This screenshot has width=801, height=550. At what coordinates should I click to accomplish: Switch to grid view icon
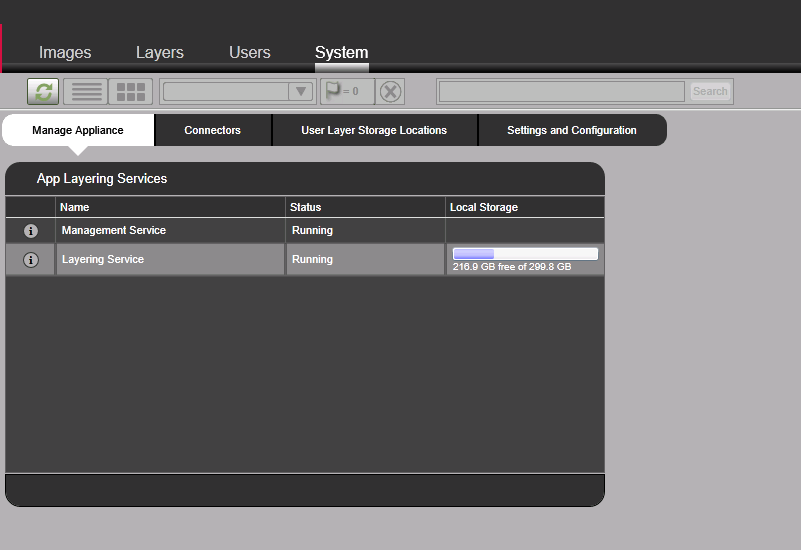click(x=131, y=91)
